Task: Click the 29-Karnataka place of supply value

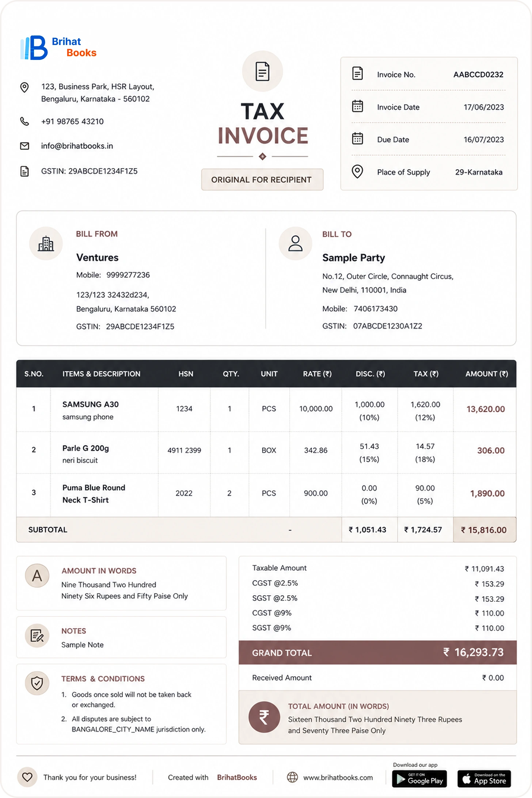Action: (479, 172)
